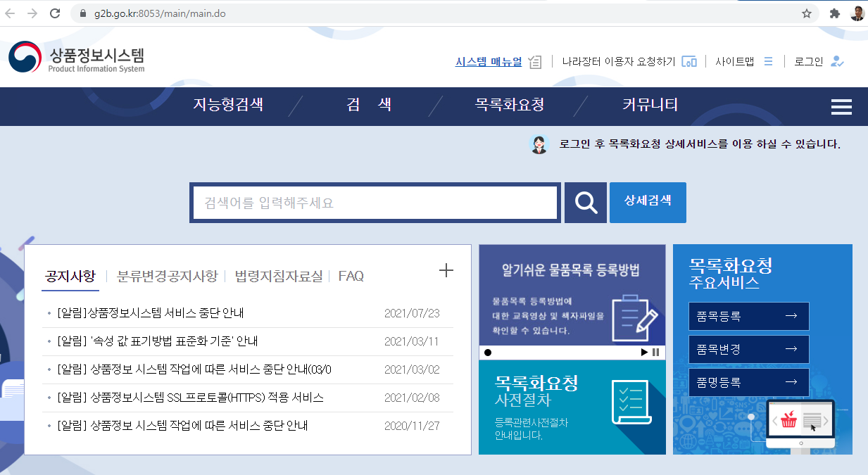Screen dimensions: 868x475
Task: Open the browser extensions puzzle icon
Action: pyautogui.click(x=835, y=13)
